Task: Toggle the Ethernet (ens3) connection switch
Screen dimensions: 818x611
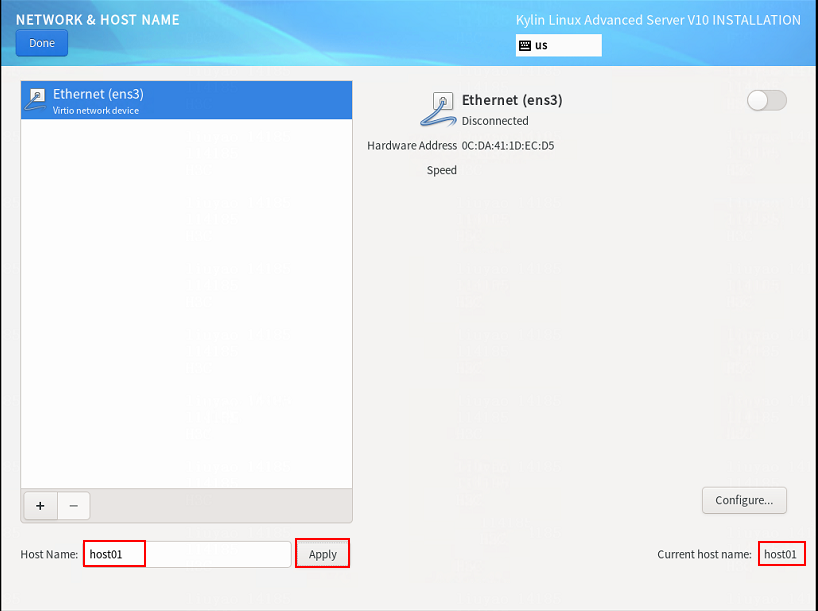Action: pos(766,100)
